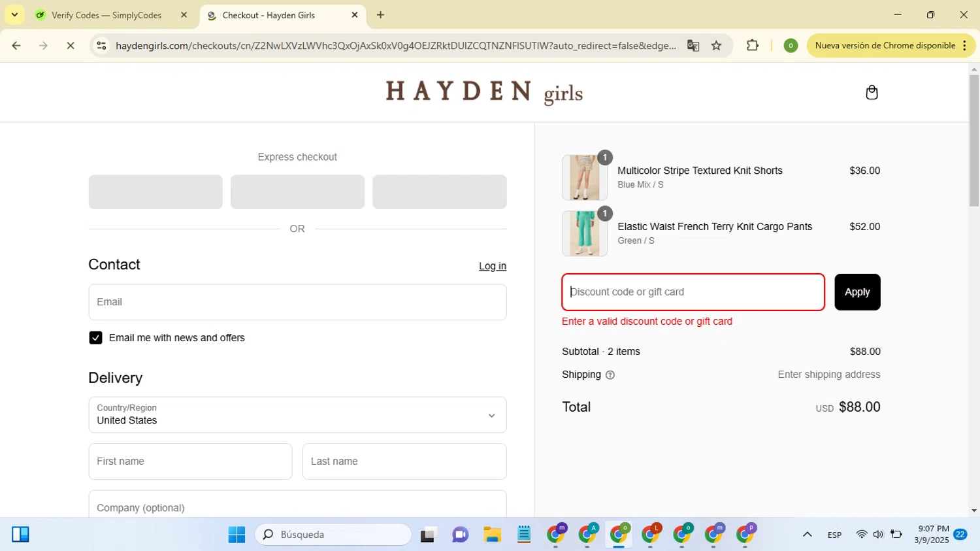Click the First name field
This screenshot has height=551, width=980.
coord(190,461)
